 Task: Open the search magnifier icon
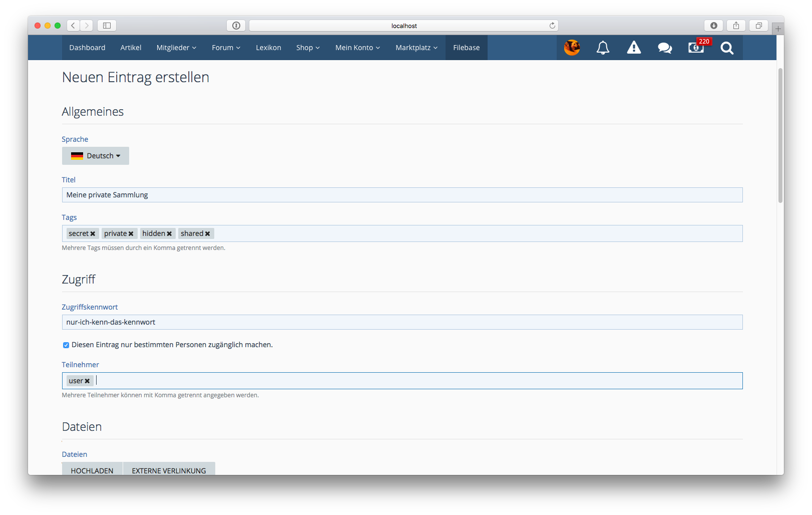click(727, 48)
